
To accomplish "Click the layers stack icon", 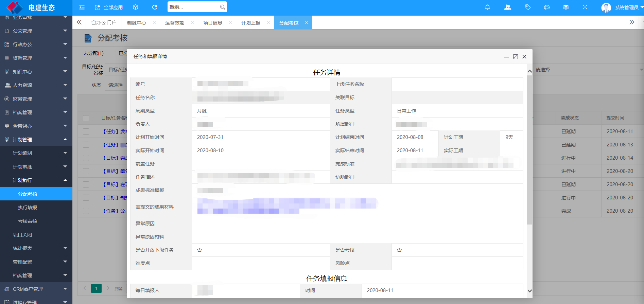I will (x=566, y=7).
